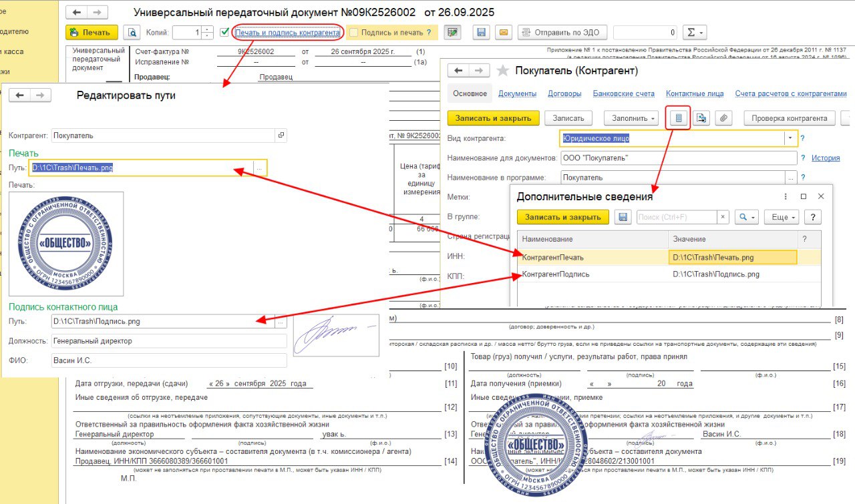Click the paperclip attached files icon
This screenshot has width=855, height=504.
tap(724, 118)
